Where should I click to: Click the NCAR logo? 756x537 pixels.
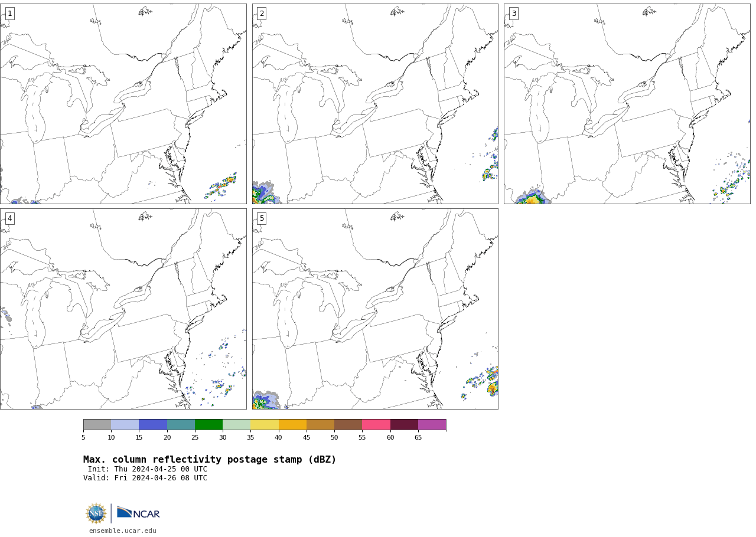point(138,513)
